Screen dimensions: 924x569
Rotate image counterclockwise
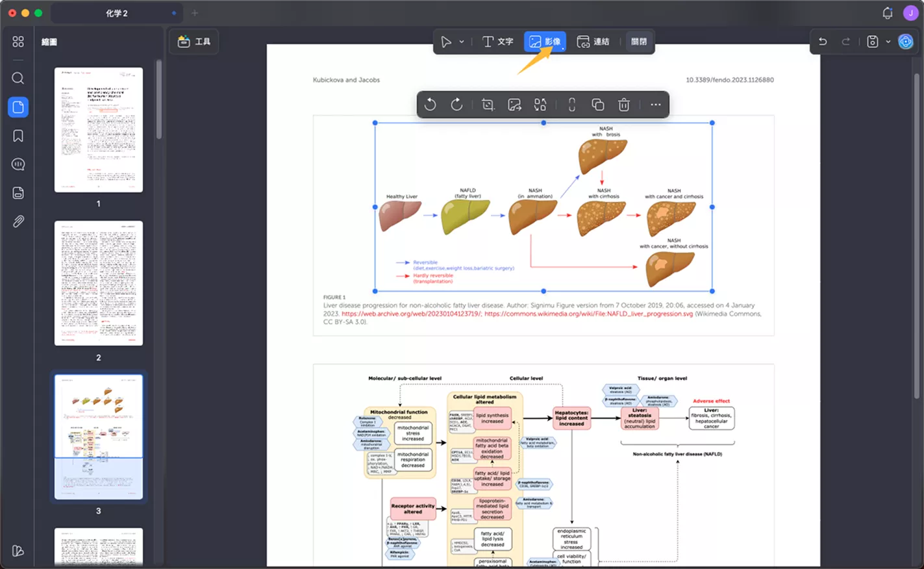(x=430, y=105)
